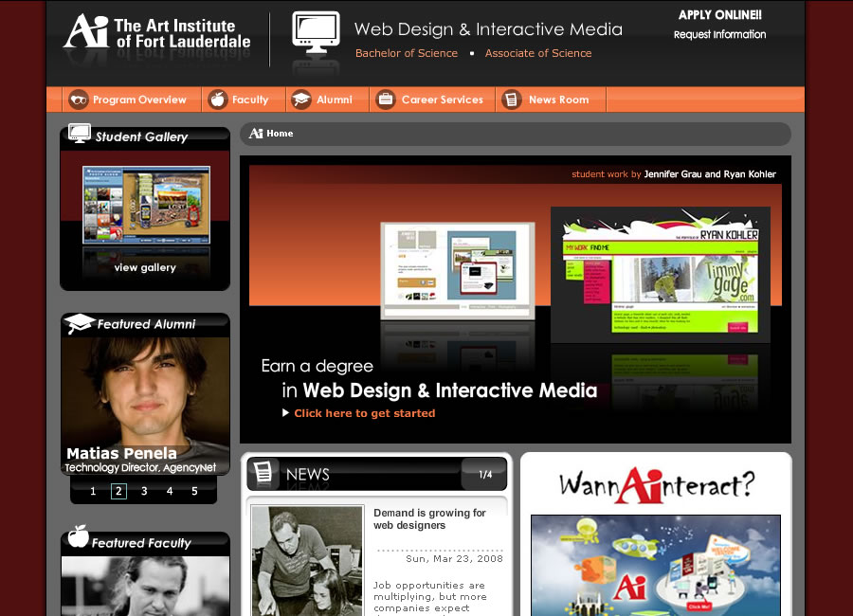This screenshot has width=853, height=616.
Task: Select alumni page number 3
Action: pyautogui.click(x=144, y=491)
